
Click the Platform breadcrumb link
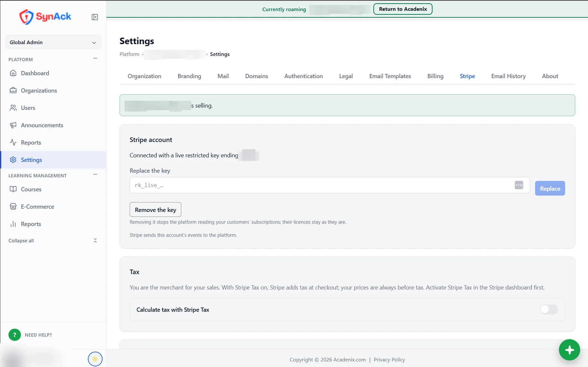[x=129, y=54]
